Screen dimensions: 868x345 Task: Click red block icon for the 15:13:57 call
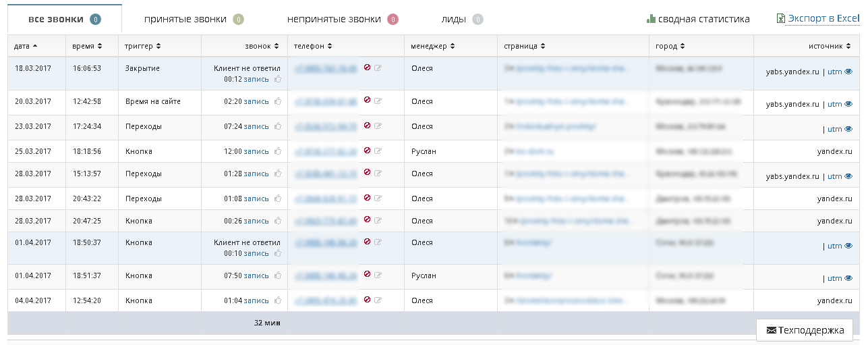click(367, 171)
